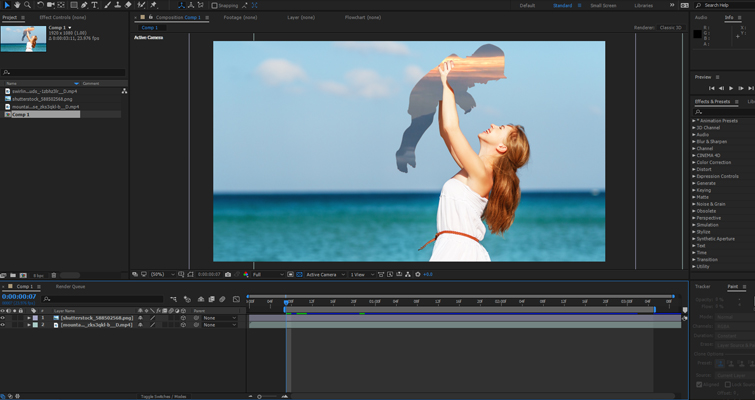The image size is (755, 400).
Task: Select the Pan Behind anchor point tool
Action: coord(61,5)
